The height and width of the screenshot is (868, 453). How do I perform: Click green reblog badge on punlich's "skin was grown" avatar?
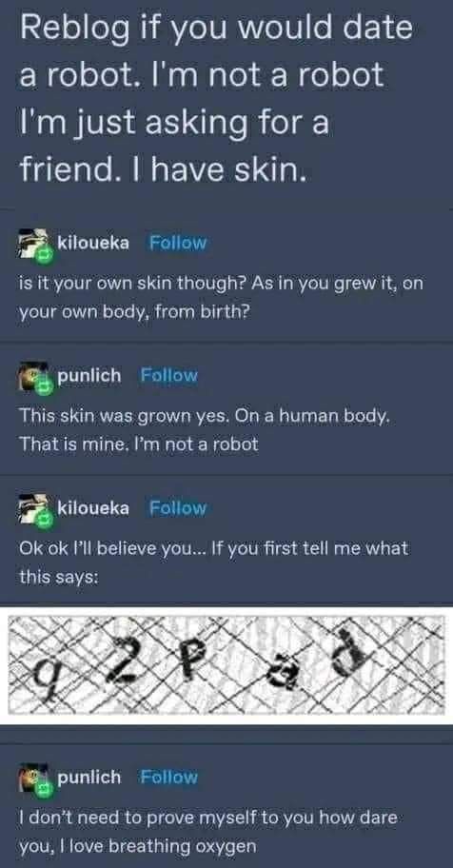(x=45, y=386)
